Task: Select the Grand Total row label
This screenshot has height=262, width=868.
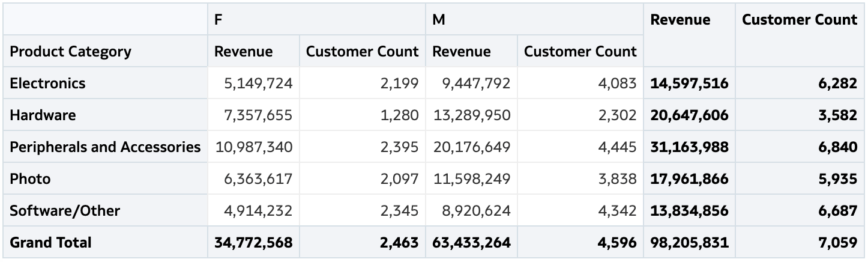Action: (105, 242)
